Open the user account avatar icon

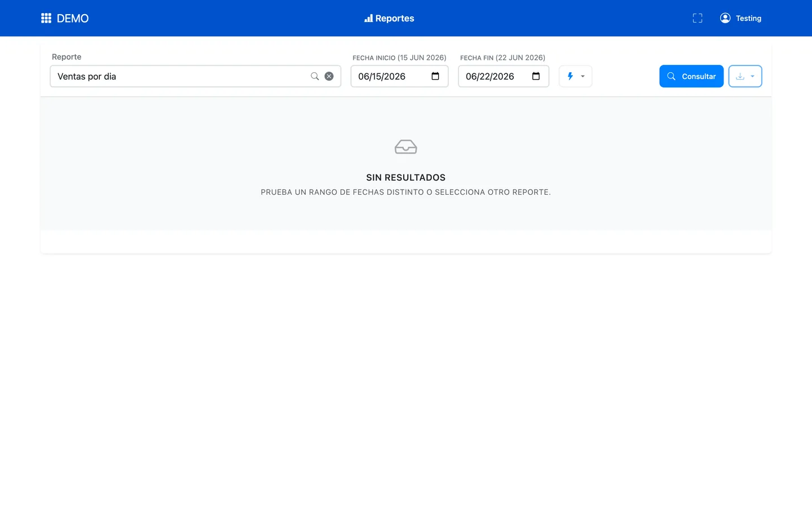pyautogui.click(x=725, y=18)
